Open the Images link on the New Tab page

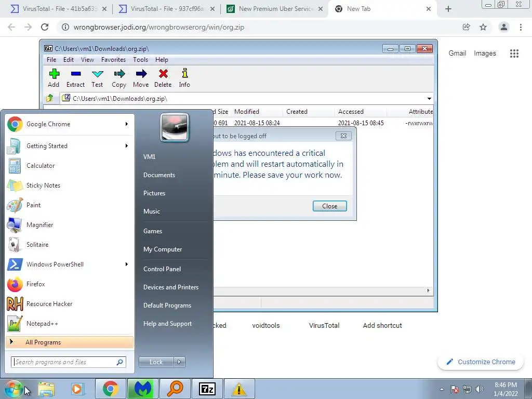coord(485,54)
